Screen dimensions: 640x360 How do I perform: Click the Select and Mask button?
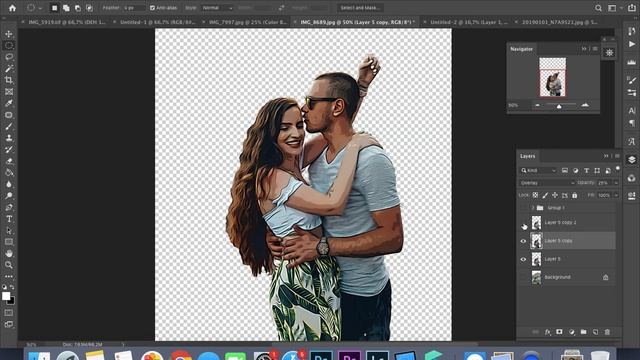(x=360, y=8)
